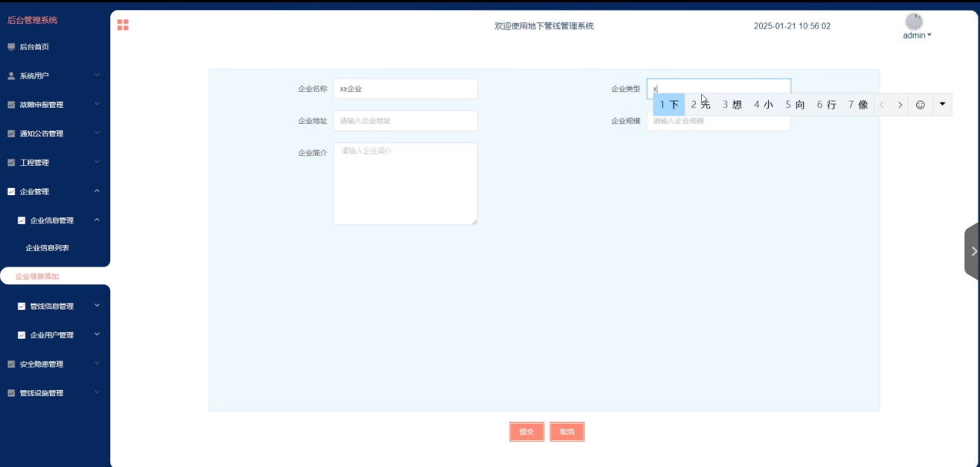The width and height of the screenshot is (980, 467).
Task: Expand the 系统用户 menu chevron
Action: (x=97, y=76)
